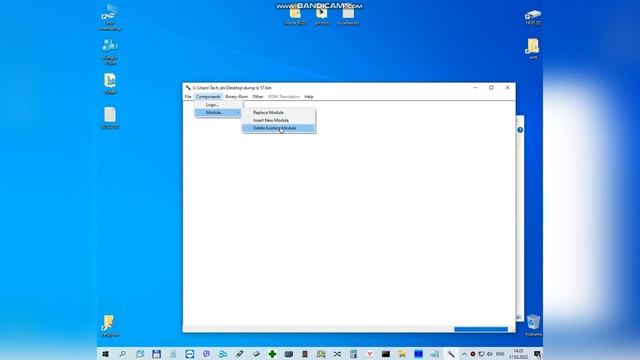Open Task View in the taskbar
Screen dimensions: 640x360
(140, 354)
